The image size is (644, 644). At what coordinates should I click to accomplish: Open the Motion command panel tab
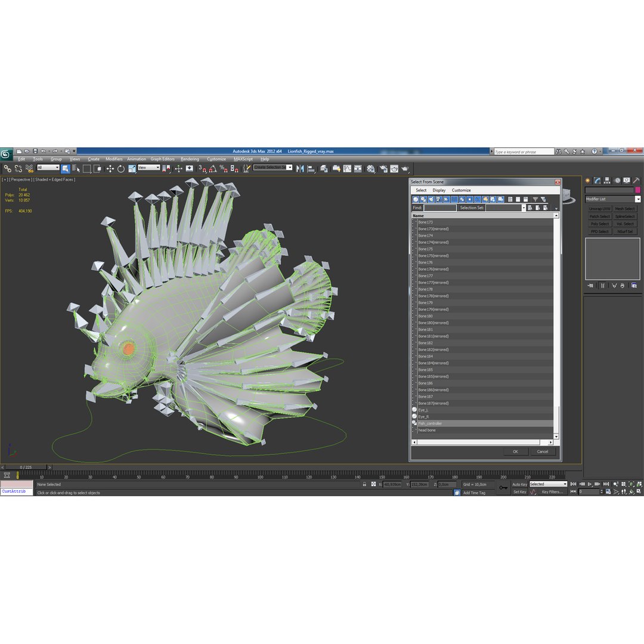pyautogui.click(x=617, y=180)
